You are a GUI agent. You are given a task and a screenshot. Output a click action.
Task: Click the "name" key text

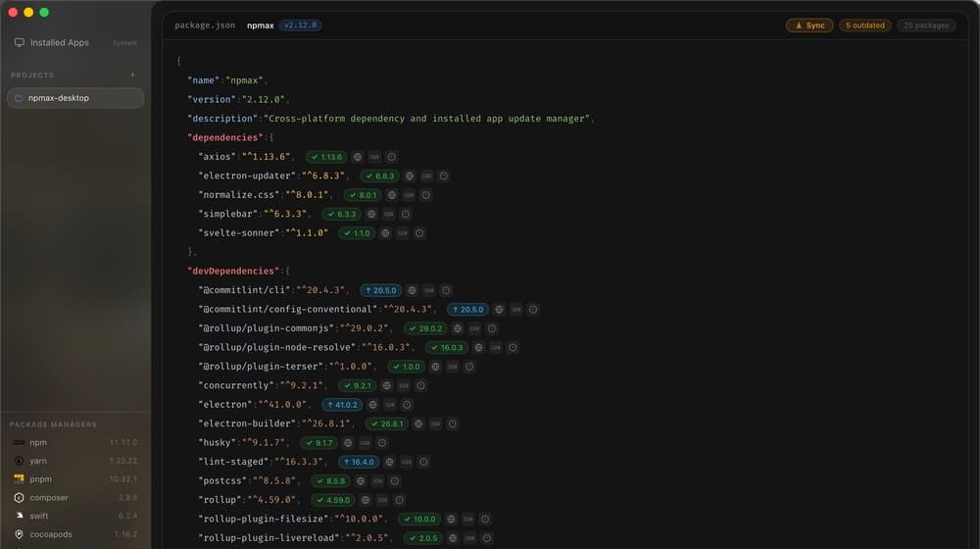click(204, 80)
